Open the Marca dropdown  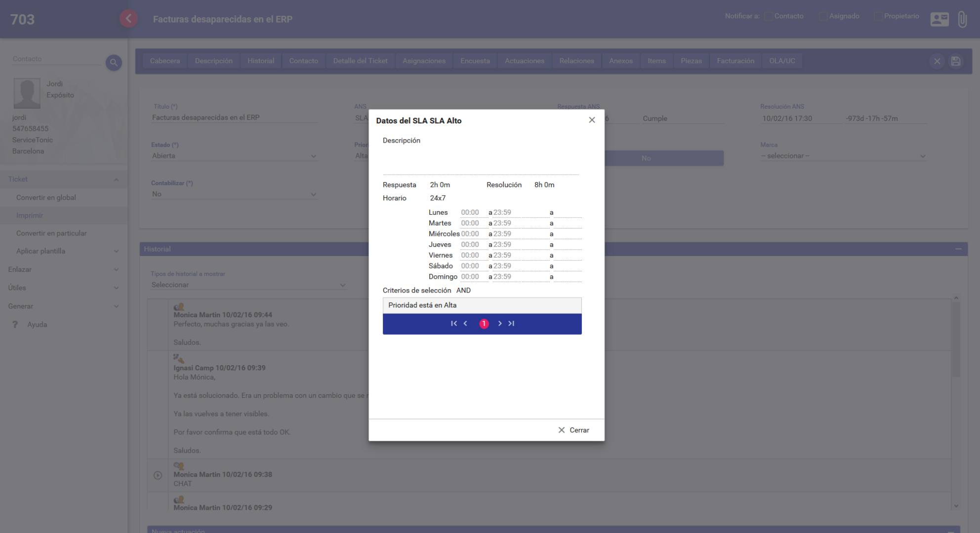point(843,156)
